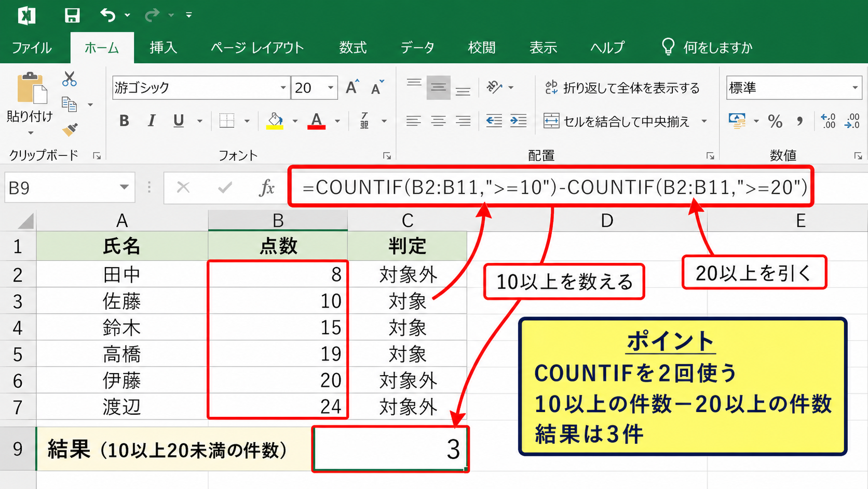The image size is (868, 489).
Task: Click the Decrease Decimal icon
Action: (852, 121)
